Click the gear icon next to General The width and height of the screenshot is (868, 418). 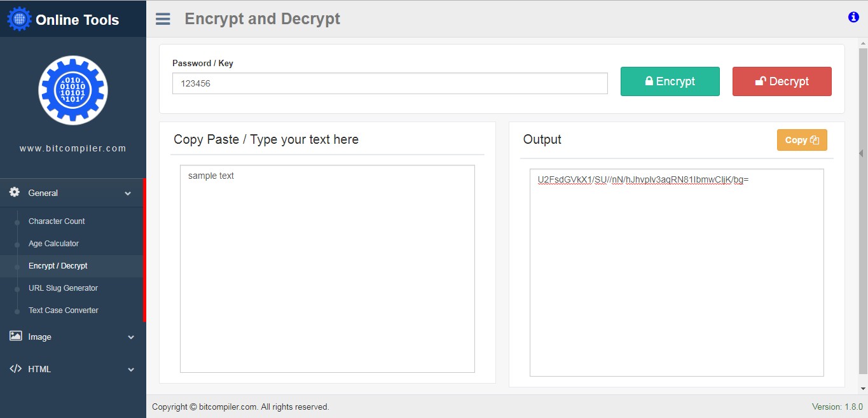pyautogui.click(x=14, y=192)
